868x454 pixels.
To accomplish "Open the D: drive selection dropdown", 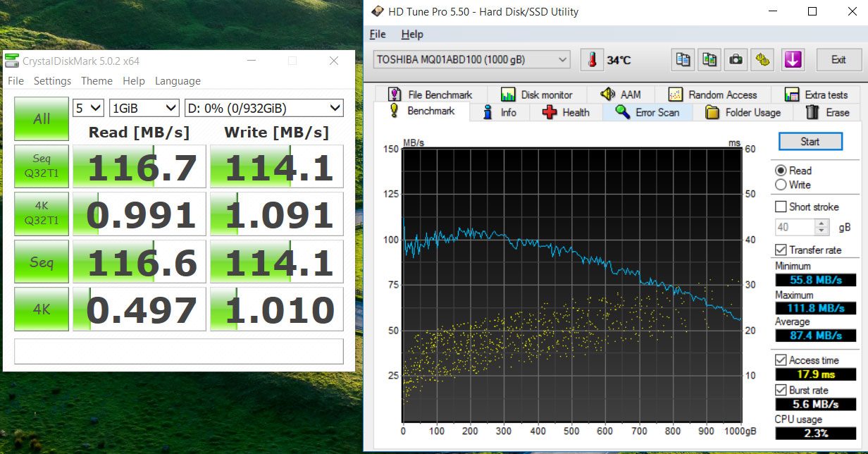I will 264,108.
